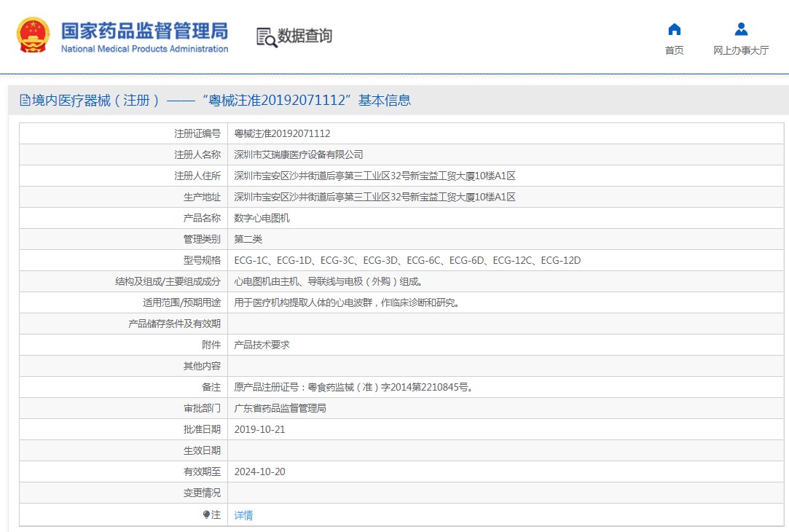Click 产品储存条件及有效期 label

(174, 324)
